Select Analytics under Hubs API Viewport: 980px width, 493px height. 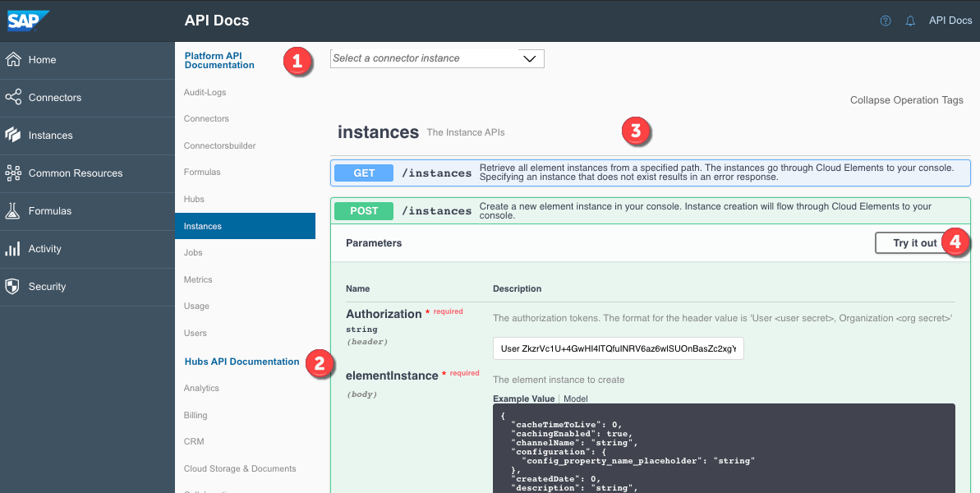tap(201, 388)
